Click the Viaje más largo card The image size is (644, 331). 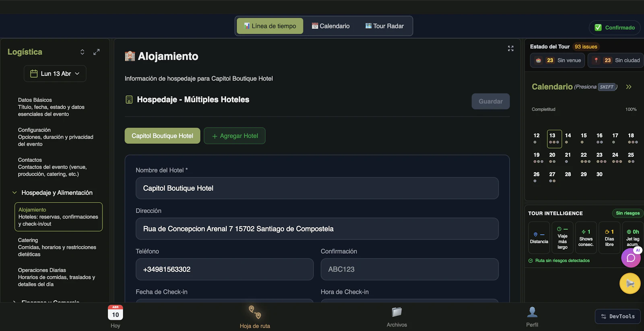(562, 238)
